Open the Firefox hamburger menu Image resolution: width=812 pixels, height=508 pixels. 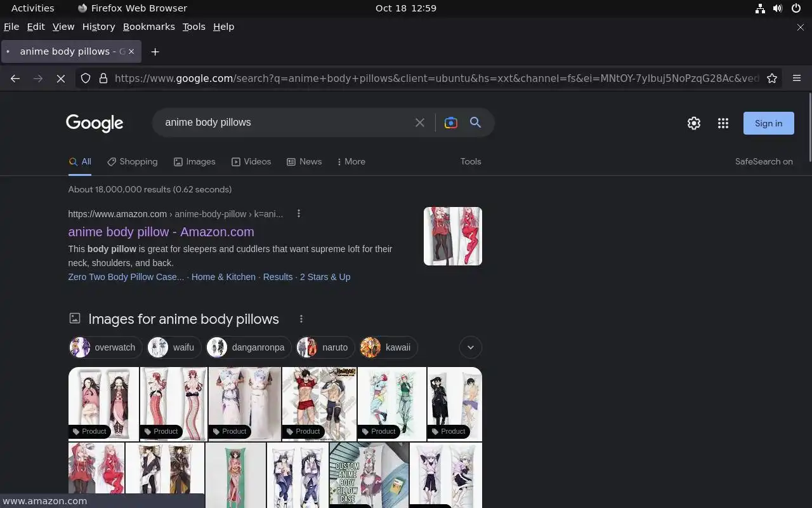point(797,78)
